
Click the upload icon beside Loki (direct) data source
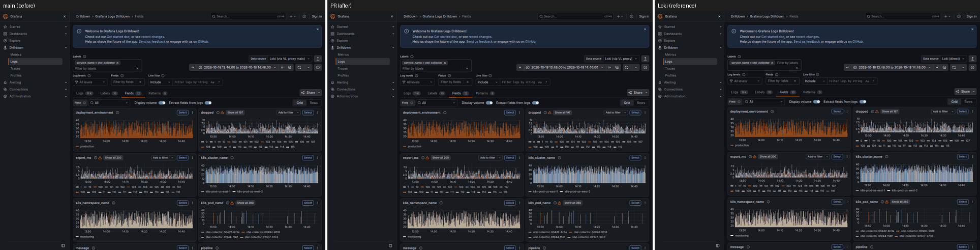972,59
